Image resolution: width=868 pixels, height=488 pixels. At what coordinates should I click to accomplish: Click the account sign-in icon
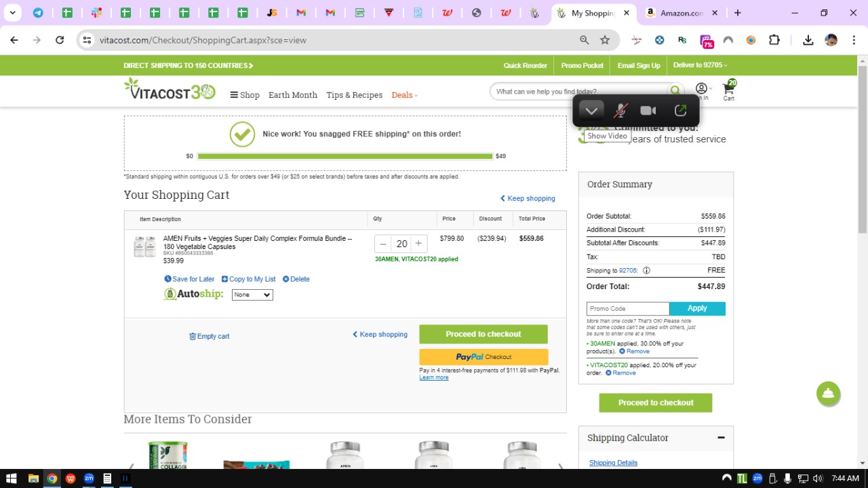click(x=701, y=90)
